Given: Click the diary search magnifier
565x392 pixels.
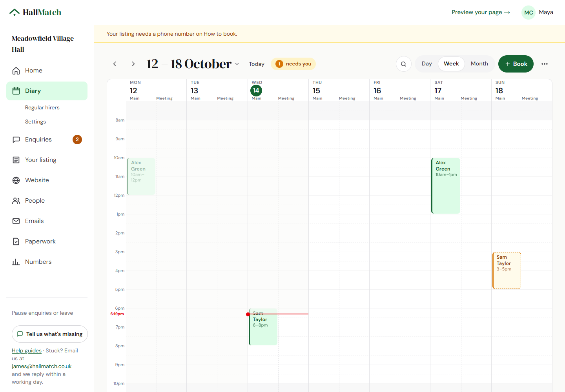Looking at the screenshot, I should pos(404,64).
